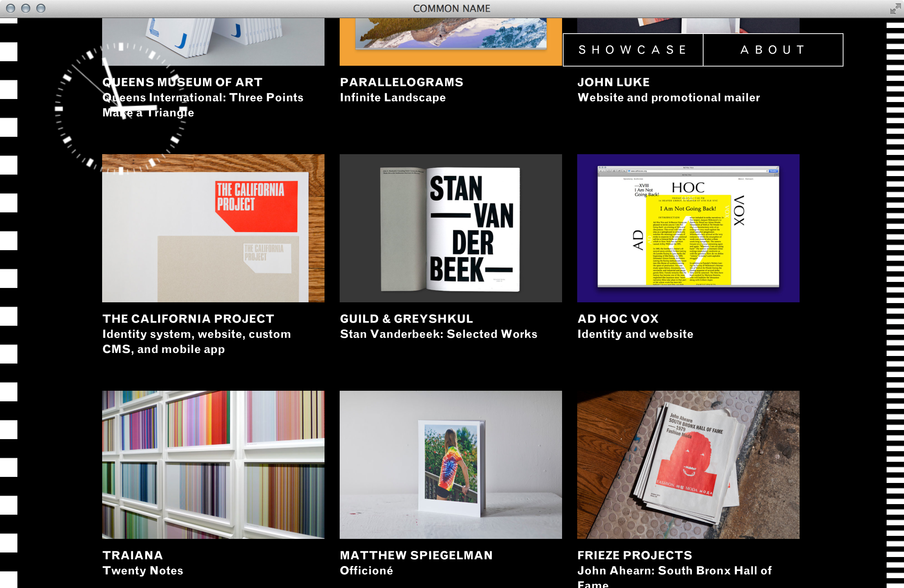The height and width of the screenshot is (588, 904).
Task: Click the AD HOC VOX title link
Action: coord(618,319)
